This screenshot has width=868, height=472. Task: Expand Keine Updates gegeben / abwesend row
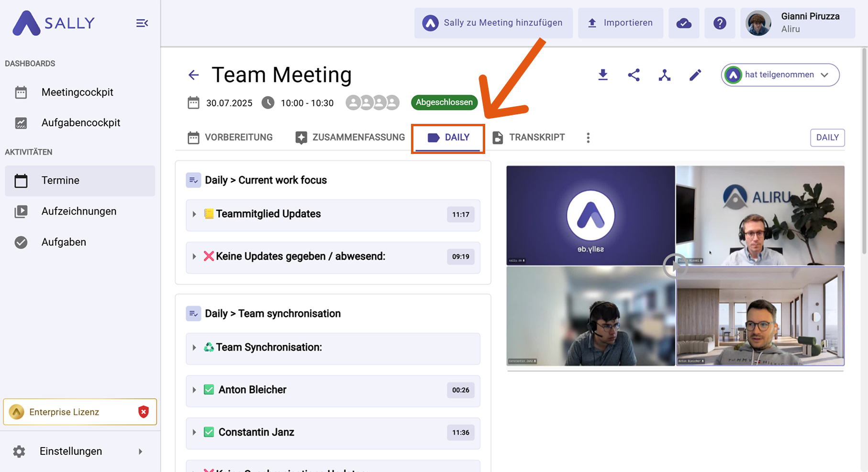coord(333,257)
